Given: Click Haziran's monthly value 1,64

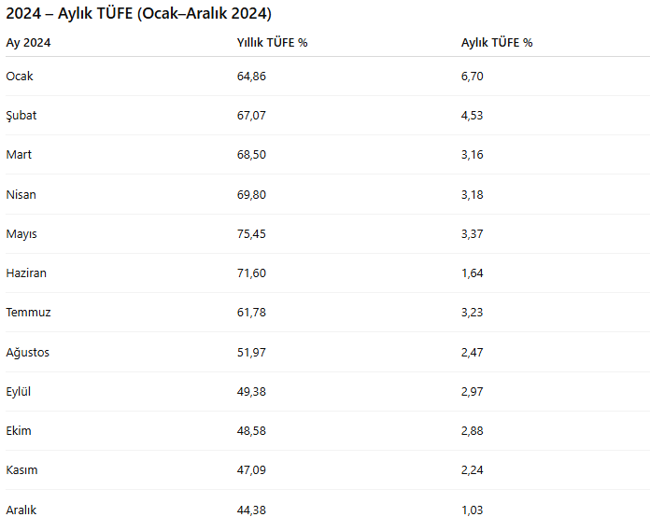Looking at the screenshot, I should point(472,273).
